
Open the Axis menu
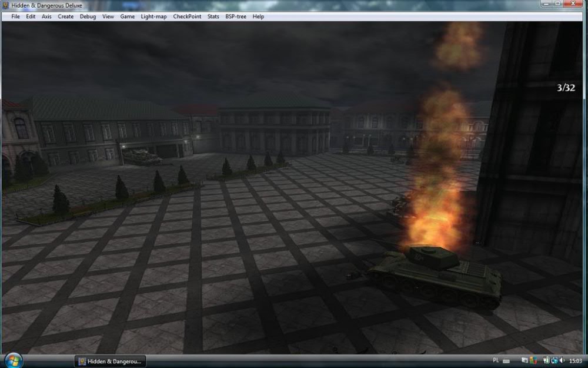pos(46,16)
